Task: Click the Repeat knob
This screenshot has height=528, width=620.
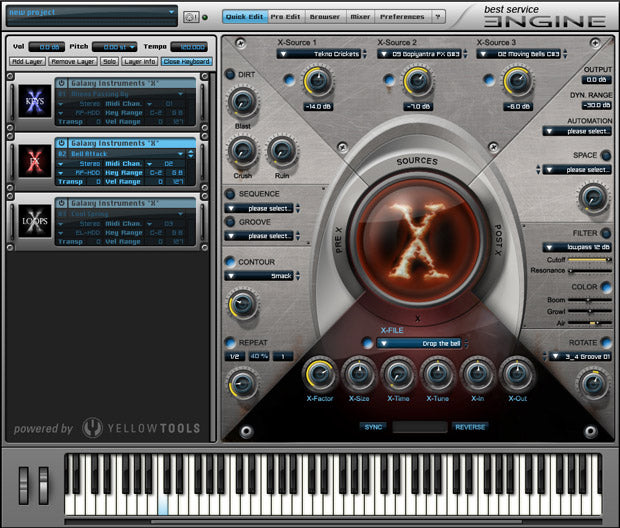Action: pos(242,384)
